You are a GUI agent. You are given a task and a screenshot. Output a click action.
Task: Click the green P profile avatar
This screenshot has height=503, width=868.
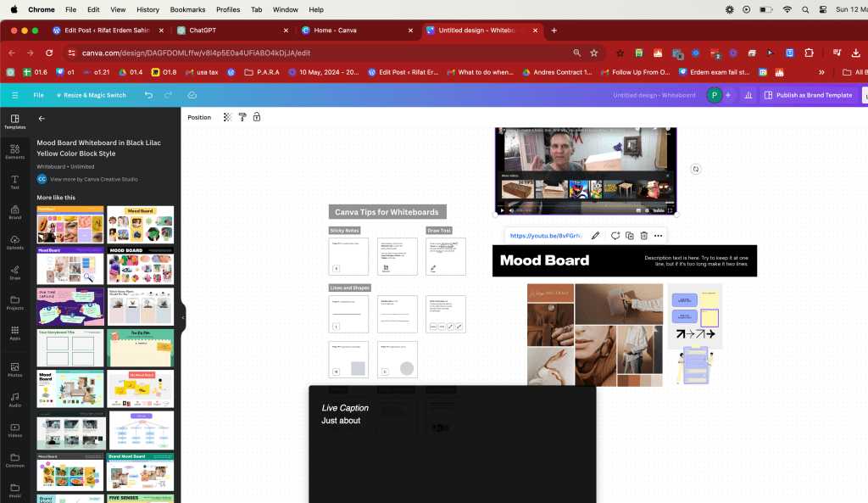714,95
